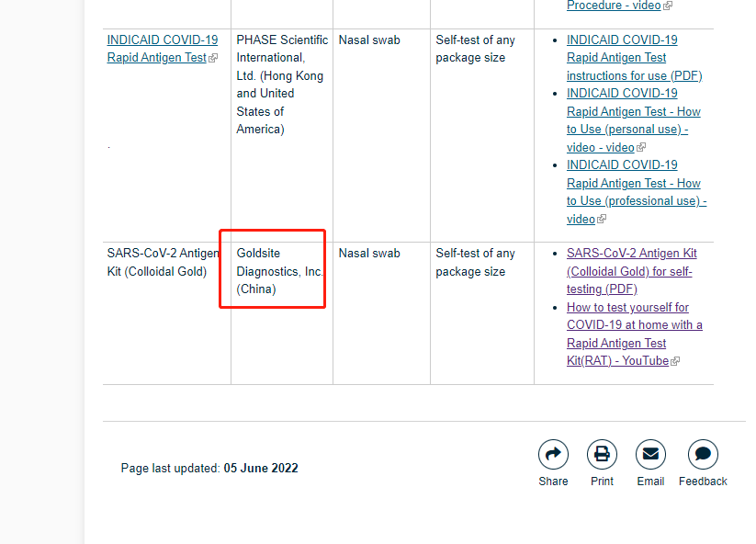This screenshot has height=544, width=756.
Task: Open SARS-CoV-2 Antigen Kit self-testing PDF link
Action: [x=631, y=271]
